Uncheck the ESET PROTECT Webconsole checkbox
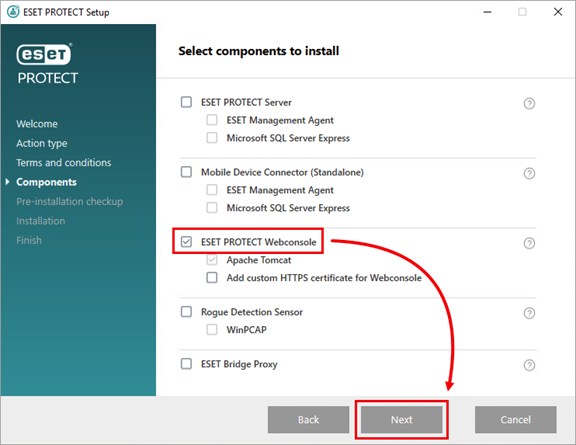Viewport: 576px width, 445px height. pos(186,241)
